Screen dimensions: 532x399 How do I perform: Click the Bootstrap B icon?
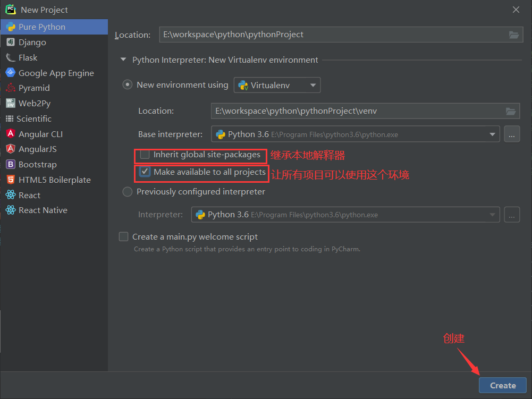11,165
